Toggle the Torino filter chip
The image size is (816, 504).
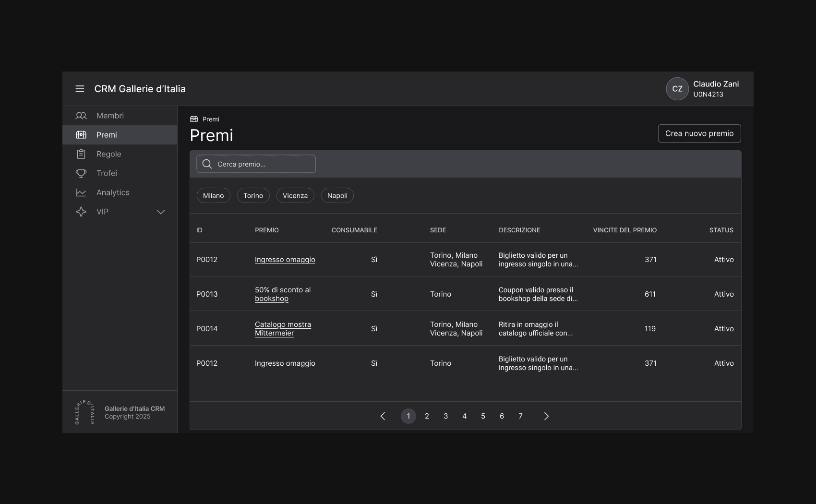pyautogui.click(x=253, y=195)
